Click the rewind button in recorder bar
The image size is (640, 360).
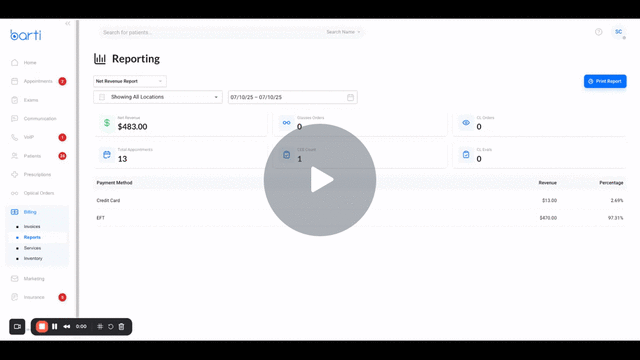pyautogui.click(x=67, y=327)
